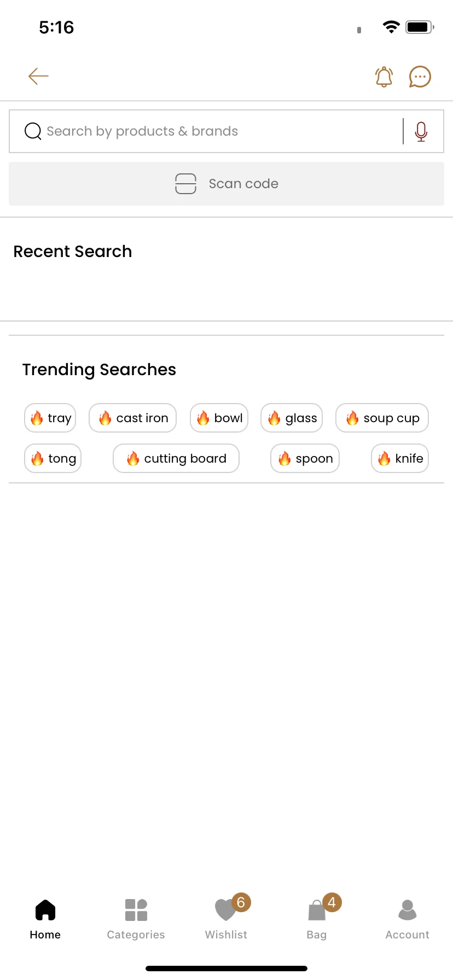
Task: Select the 'tong' trending search
Action: coord(53,458)
